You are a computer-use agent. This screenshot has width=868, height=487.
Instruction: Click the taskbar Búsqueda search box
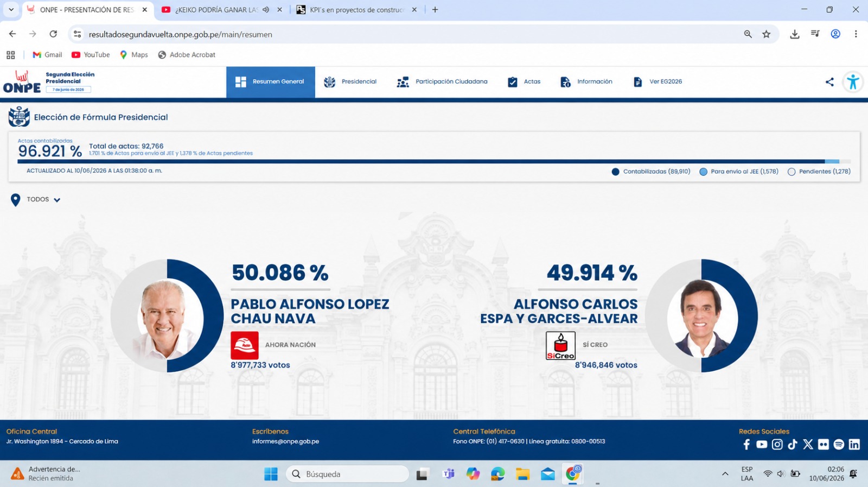click(x=347, y=474)
